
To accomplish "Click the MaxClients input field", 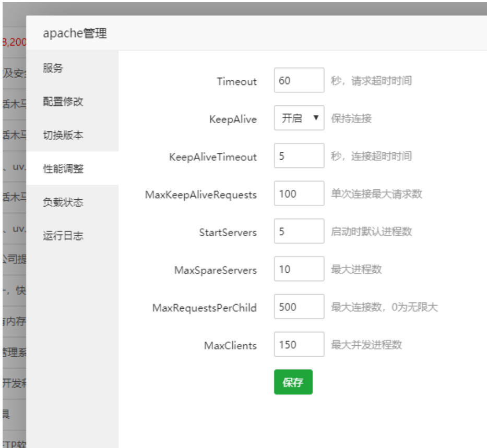I will pyautogui.click(x=299, y=345).
